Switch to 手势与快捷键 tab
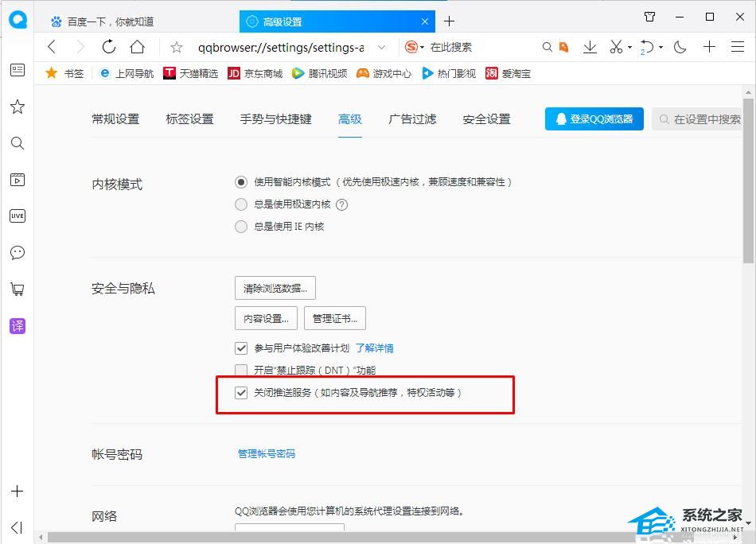The image size is (756, 544). 276,119
